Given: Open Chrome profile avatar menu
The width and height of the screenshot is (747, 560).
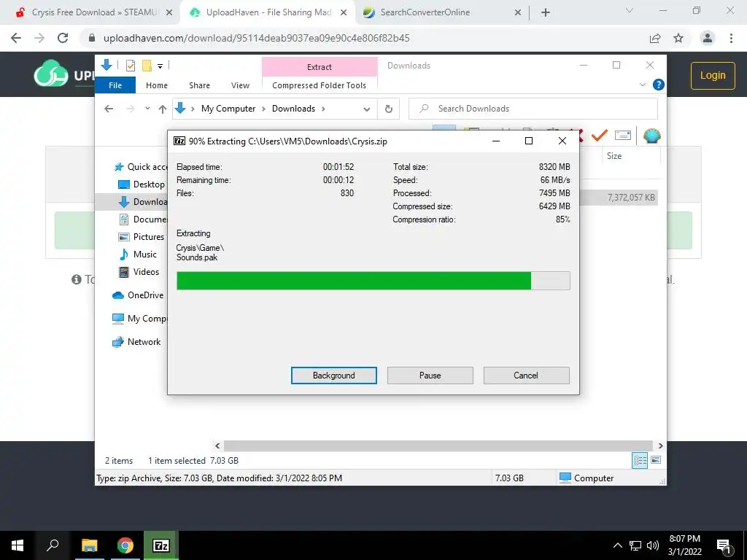Looking at the screenshot, I should coord(708,38).
